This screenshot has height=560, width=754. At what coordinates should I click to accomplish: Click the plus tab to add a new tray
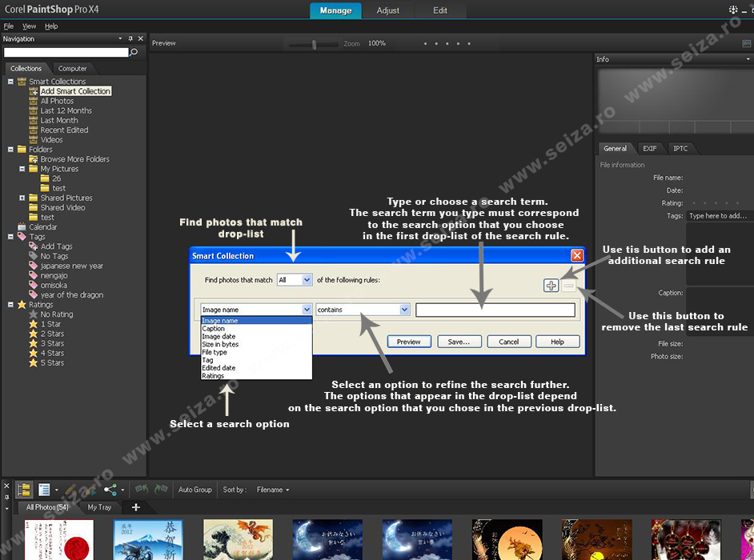(x=135, y=507)
